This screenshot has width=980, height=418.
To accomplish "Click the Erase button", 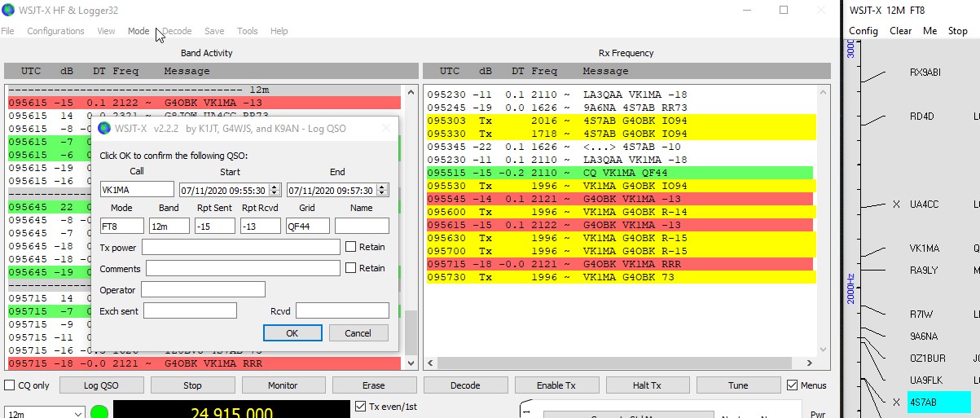I will click(x=374, y=385).
